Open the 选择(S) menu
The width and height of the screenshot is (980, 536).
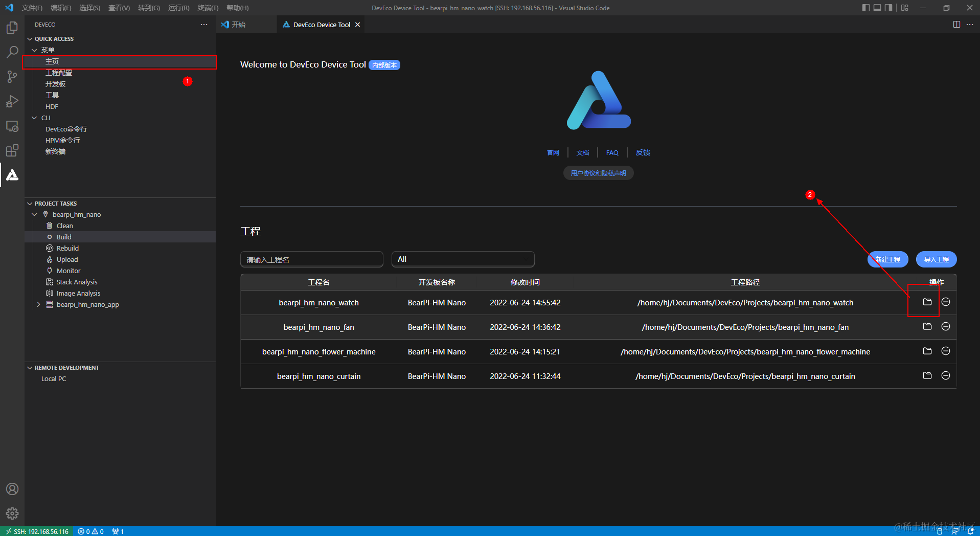click(x=89, y=8)
